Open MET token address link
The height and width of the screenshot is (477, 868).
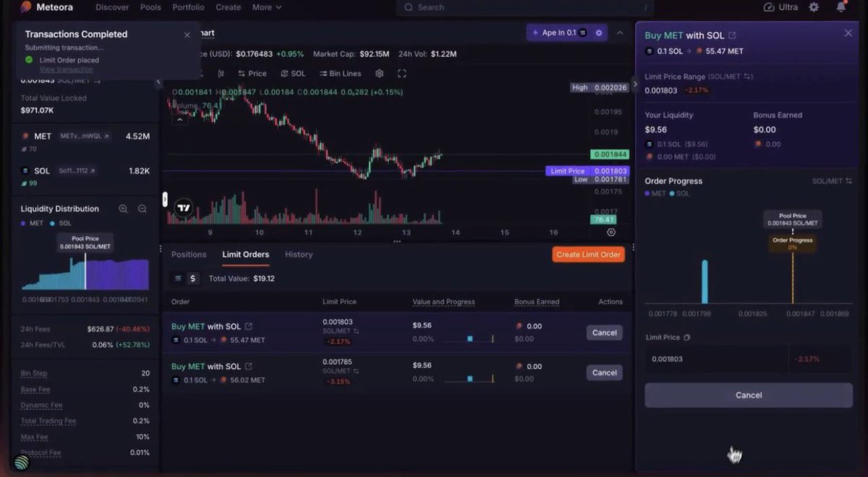(85, 136)
